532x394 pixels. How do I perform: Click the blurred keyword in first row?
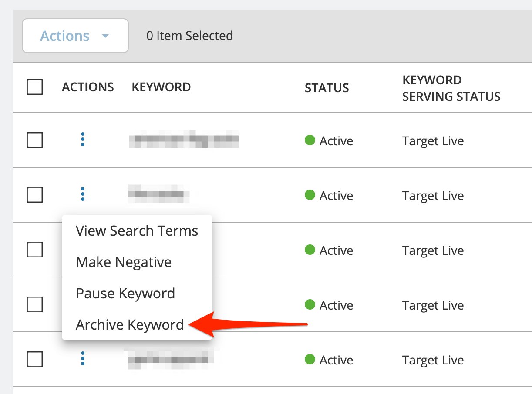click(x=184, y=140)
